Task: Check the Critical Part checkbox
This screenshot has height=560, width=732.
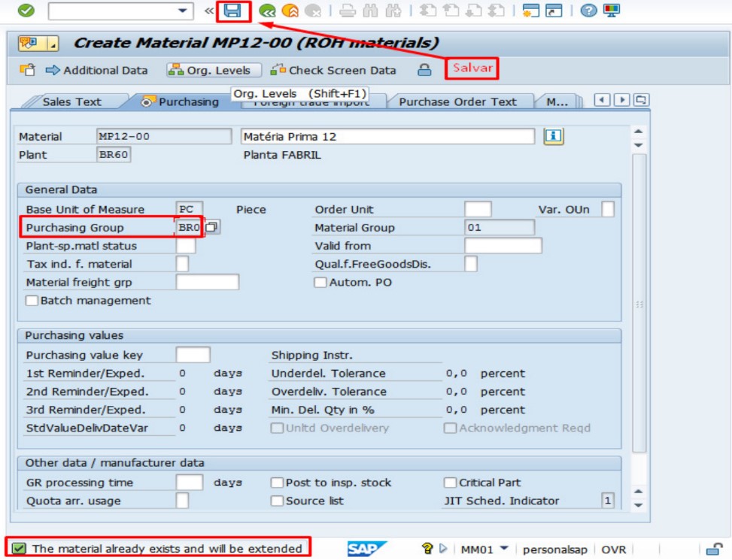Action: (x=450, y=482)
